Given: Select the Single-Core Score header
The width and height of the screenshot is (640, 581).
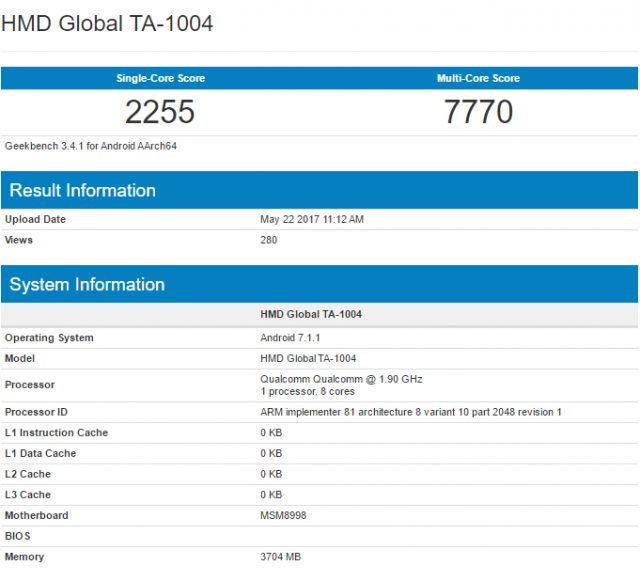Looking at the screenshot, I should tap(160, 78).
